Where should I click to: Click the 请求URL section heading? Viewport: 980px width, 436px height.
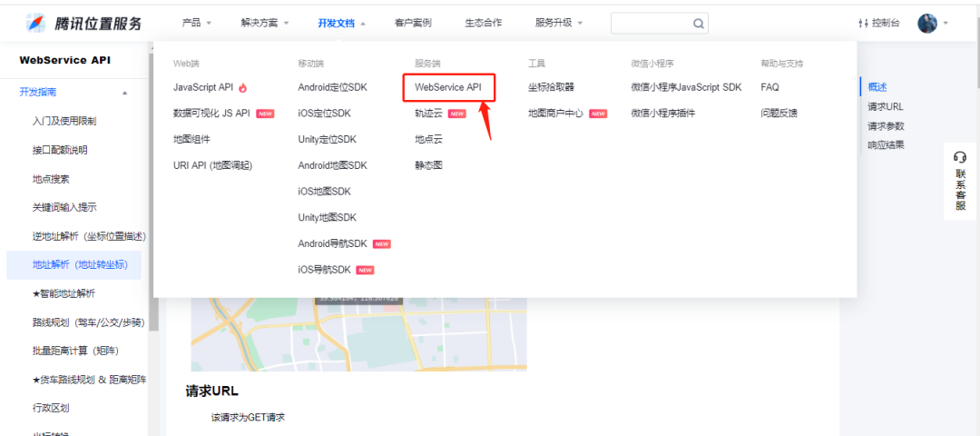coord(211,391)
